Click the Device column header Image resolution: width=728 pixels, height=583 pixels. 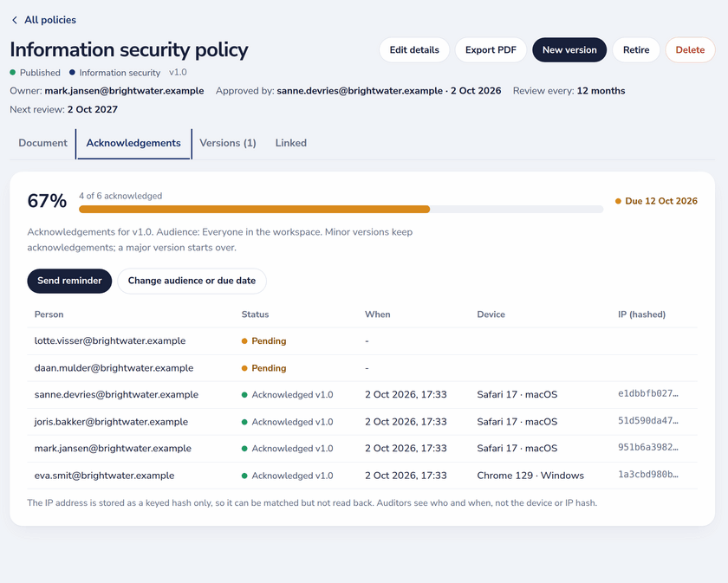pyautogui.click(x=491, y=314)
